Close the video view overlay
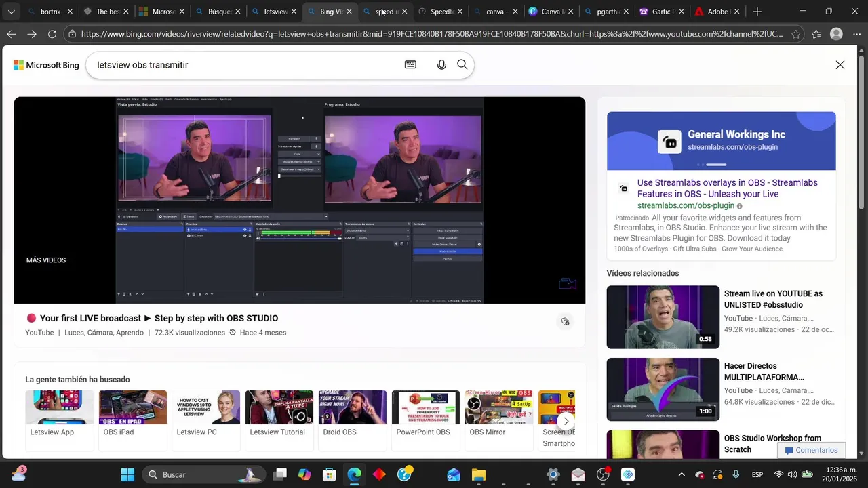Image resolution: width=868 pixels, height=488 pixels. click(840, 65)
